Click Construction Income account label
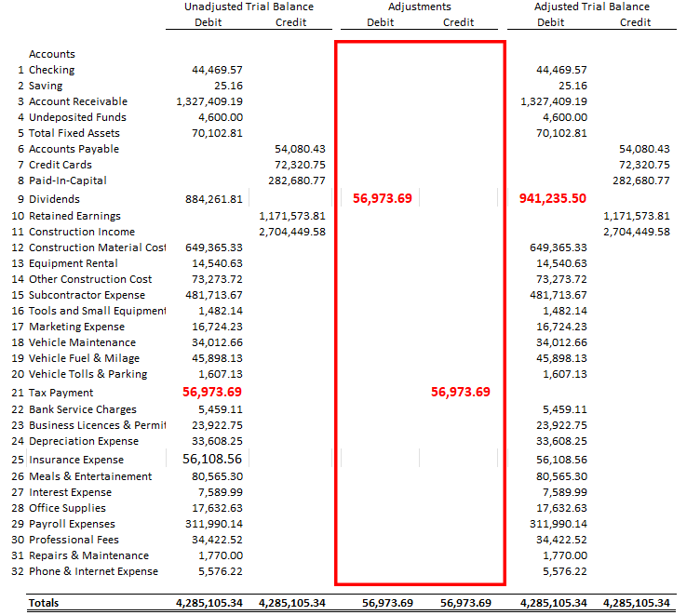 pyautogui.click(x=82, y=232)
